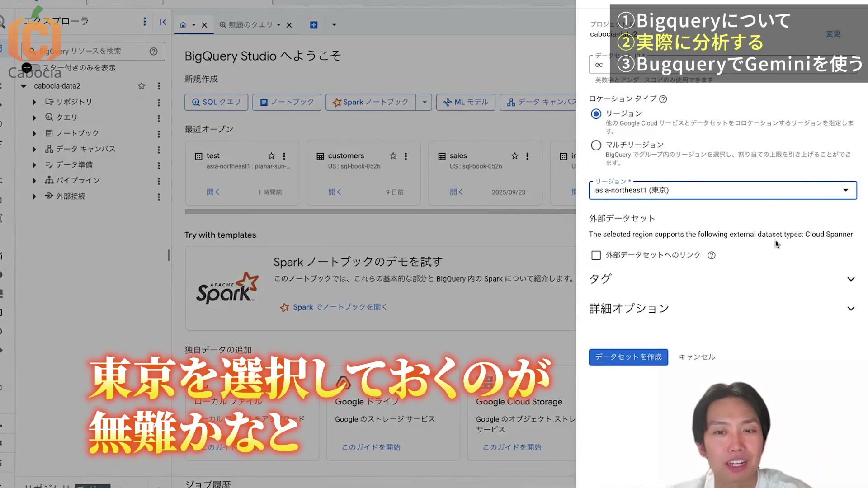This screenshot has height=488, width=868.
Task: Open more options for データ準備 row
Action: click(159, 165)
